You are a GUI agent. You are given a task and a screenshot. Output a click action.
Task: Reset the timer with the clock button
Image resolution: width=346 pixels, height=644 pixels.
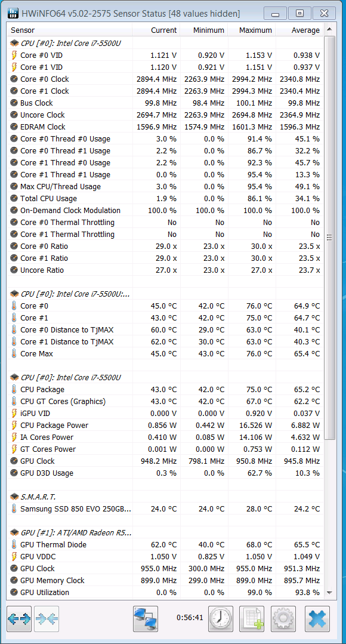tap(221, 619)
